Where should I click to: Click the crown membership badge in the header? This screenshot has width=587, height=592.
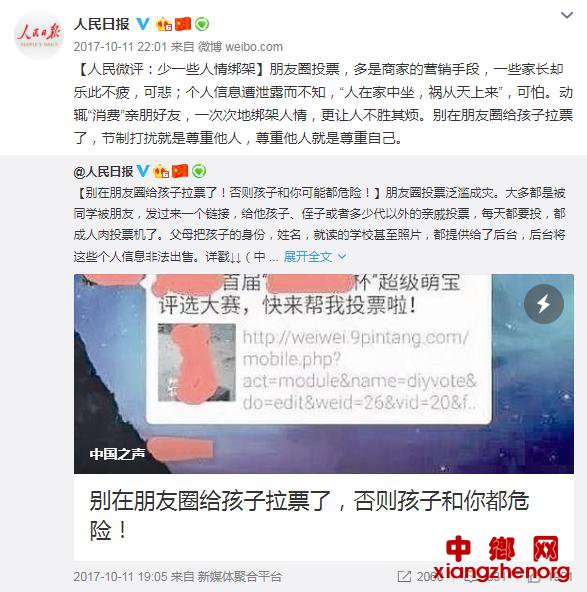(165, 24)
